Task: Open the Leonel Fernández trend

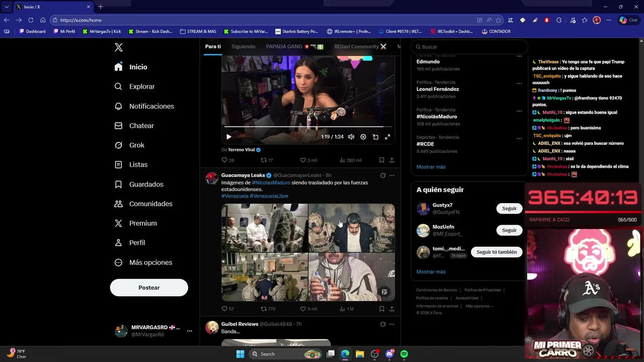Action: click(x=438, y=89)
